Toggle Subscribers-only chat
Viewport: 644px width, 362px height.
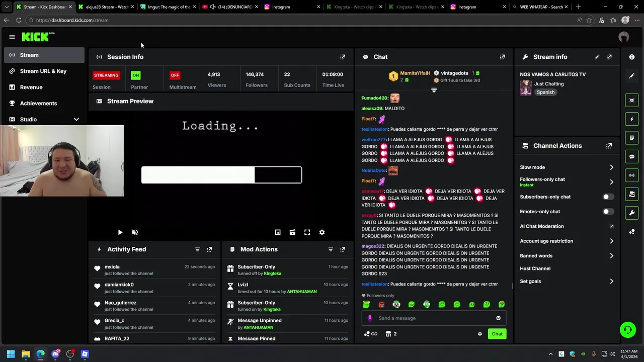(x=608, y=197)
